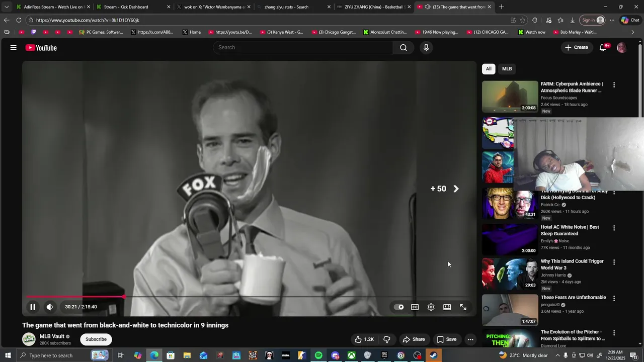This screenshot has height=362, width=644.
Task: Switch to theater mode
Action: click(447, 307)
